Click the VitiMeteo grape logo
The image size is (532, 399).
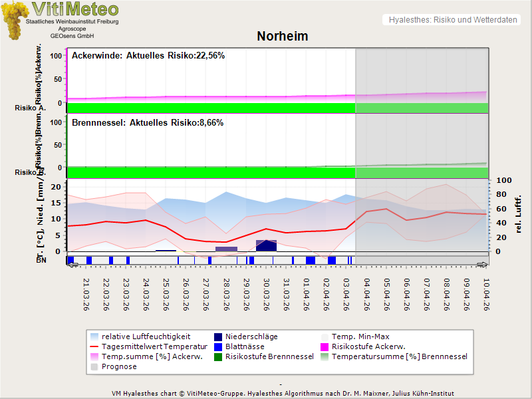(15, 21)
